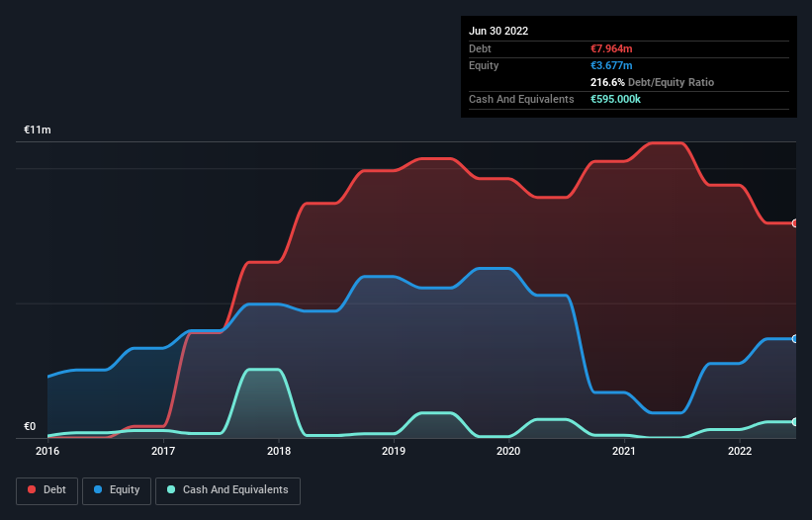The image size is (812, 520).
Task: Click the €0 y-axis label
Action: 30,426
